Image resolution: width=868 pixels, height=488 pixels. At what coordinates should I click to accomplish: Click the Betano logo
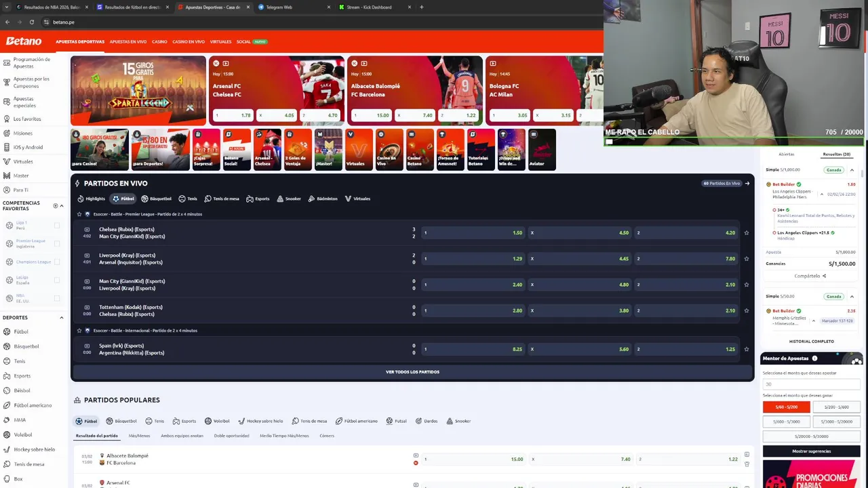point(24,41)
